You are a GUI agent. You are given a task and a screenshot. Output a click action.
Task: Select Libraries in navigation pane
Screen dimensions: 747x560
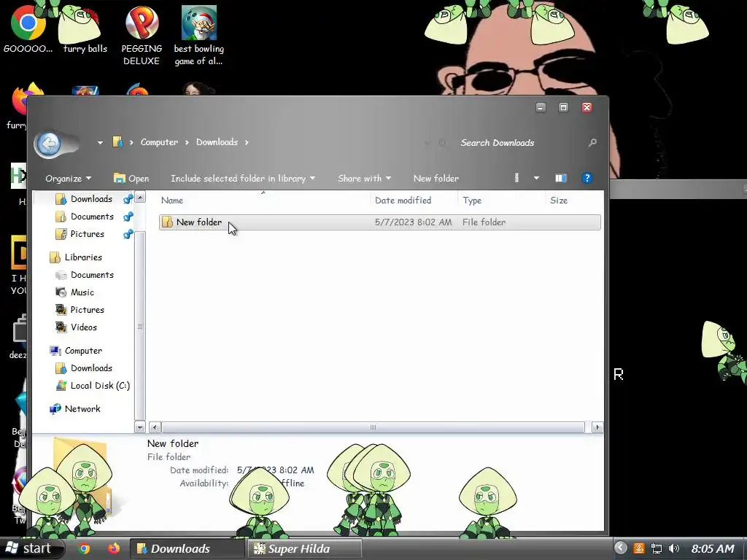[x=83, y=257]
